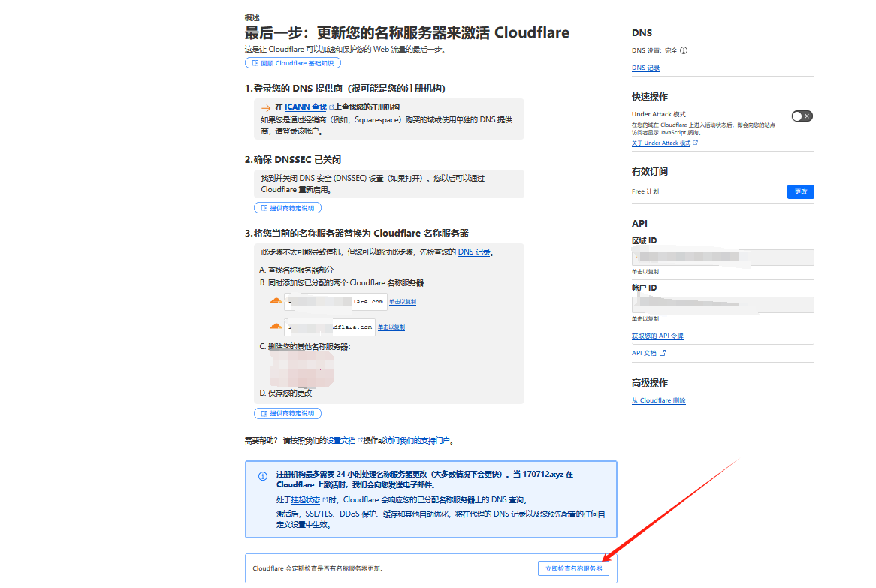Click external link icon after ICANN 查找
876x588 pixels.
click(331, 107)
